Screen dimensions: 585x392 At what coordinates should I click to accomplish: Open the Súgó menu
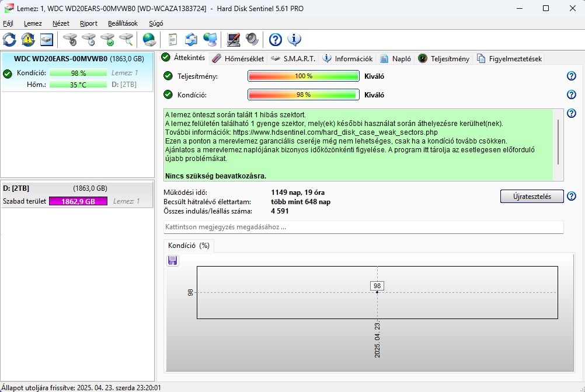[x=156, y=23]
